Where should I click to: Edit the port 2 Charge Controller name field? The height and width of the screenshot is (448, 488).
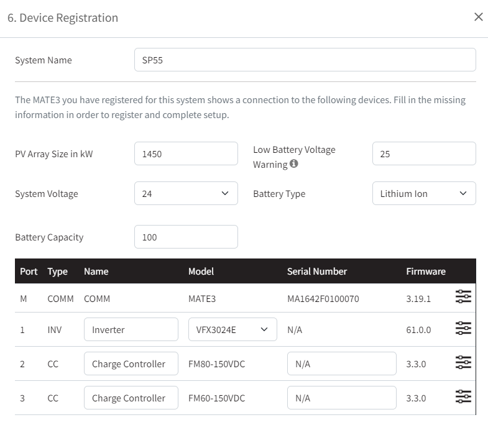[131, 363]
